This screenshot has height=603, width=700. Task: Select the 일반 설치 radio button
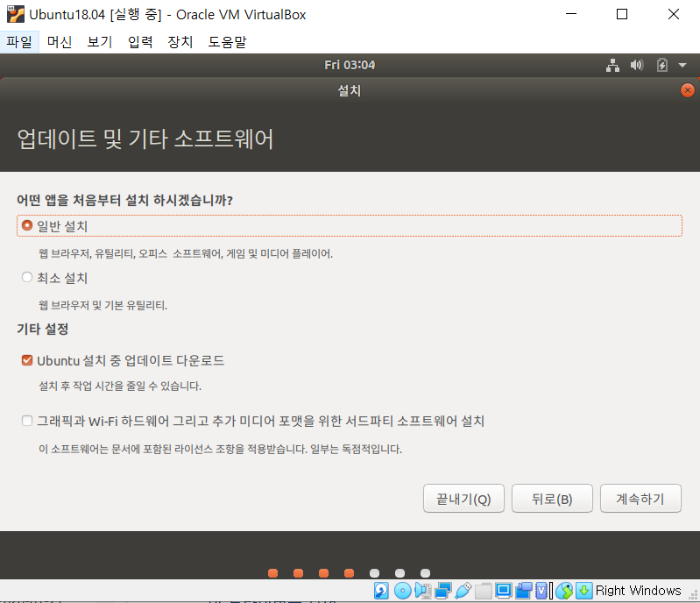pyautogui.click(x=27, y=225)
